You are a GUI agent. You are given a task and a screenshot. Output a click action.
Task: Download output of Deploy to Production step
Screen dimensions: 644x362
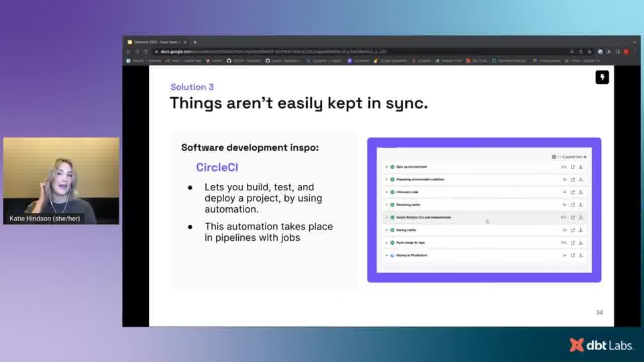(581, 255)
